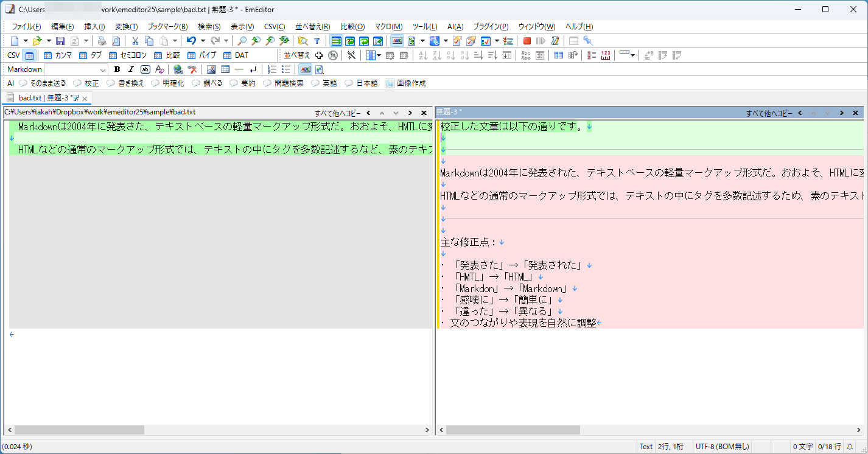Image resolution: width=868 pixels, height=454 pixels.
Task: Open the Markdown language combo box
Action: [102, 69]
